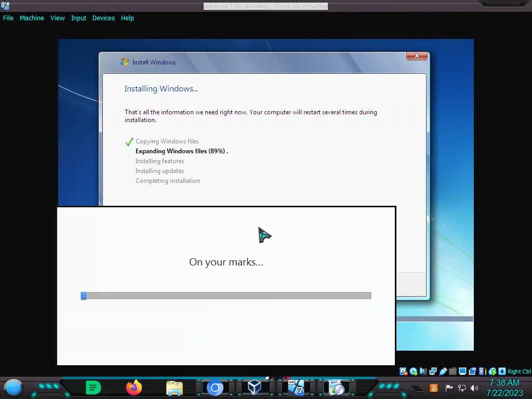Image resolution: width=532 pixels, height=399 pixels.
Task: Click the 'Installing updates' step text
Action: [159, 171]
